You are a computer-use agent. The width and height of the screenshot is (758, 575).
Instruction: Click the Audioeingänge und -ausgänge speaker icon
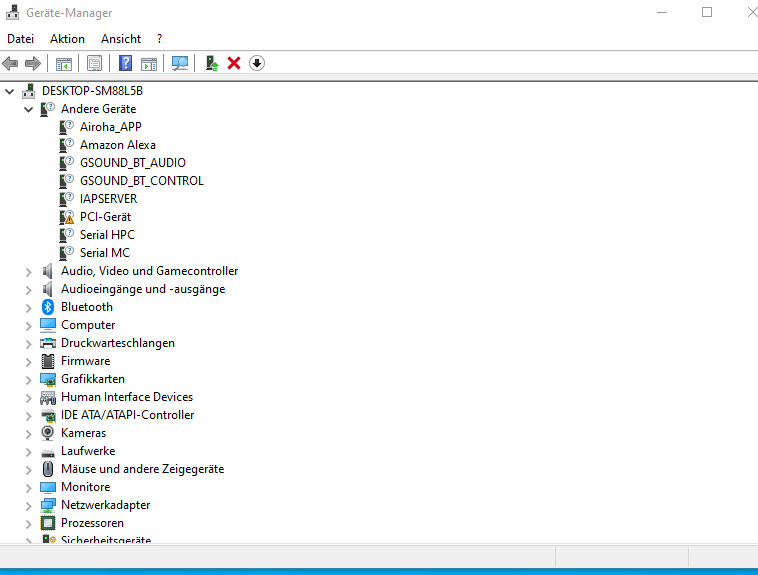47,289
